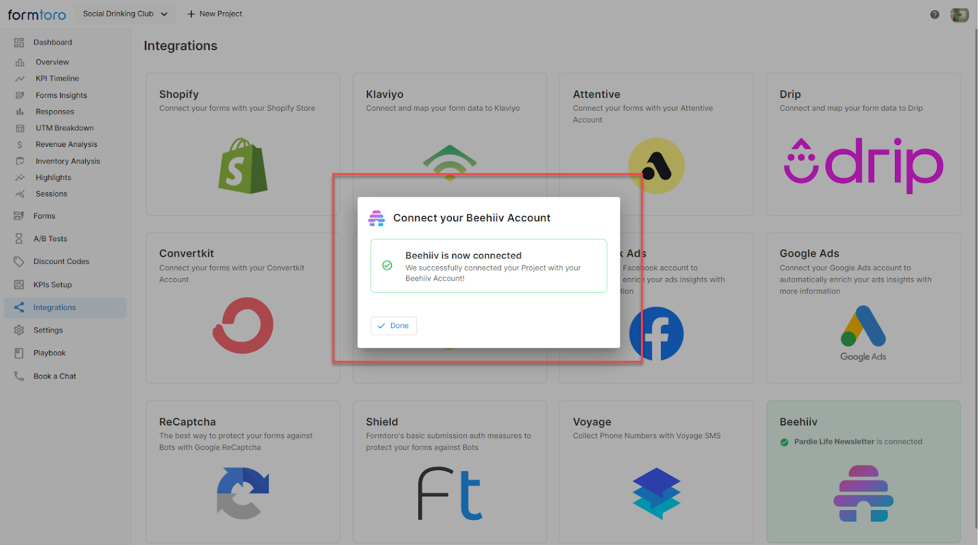Click the Integrations share icon
Viewport: 980px width, 545px height.
19,307
